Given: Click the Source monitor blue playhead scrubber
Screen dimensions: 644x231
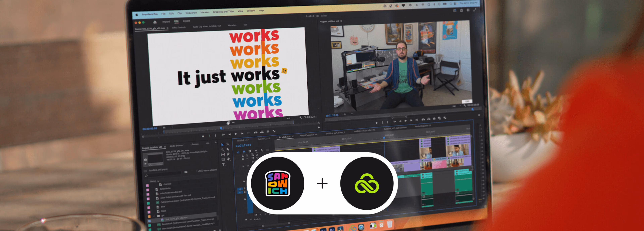Looking at the screenshot, I should (221, 128).
